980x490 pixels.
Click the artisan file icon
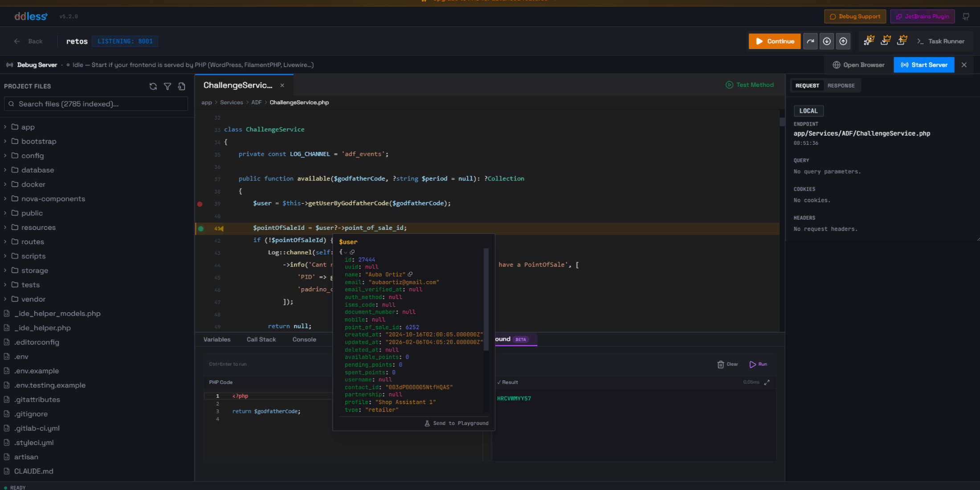7,457
